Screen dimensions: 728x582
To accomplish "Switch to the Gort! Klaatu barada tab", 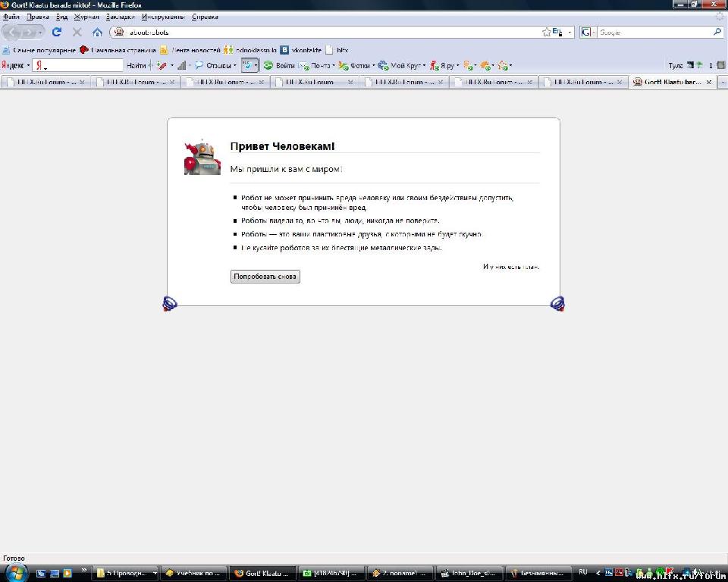I will pos(672,82).
